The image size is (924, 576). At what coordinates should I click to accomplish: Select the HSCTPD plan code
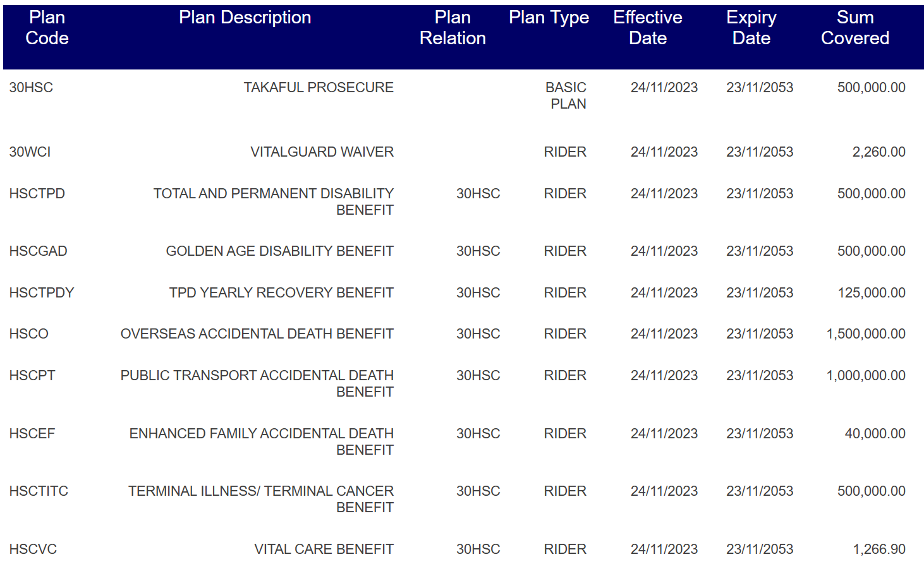click(37, 194)
